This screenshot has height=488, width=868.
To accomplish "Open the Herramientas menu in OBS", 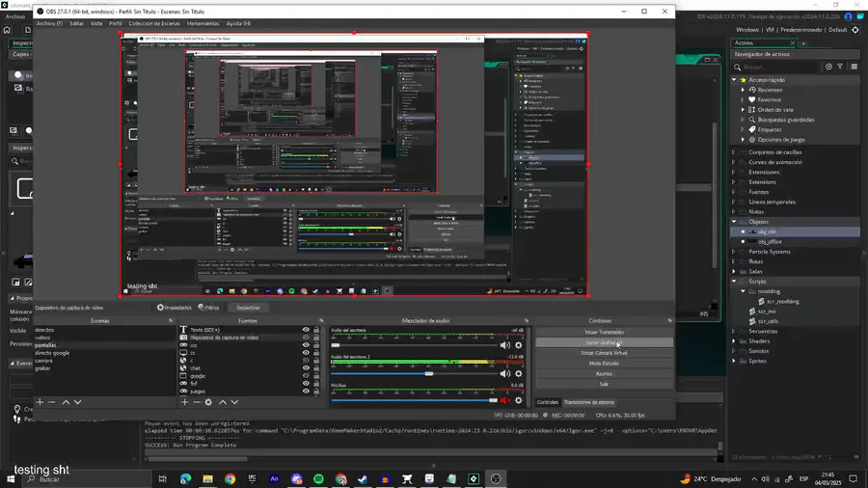I will (203, 24).
